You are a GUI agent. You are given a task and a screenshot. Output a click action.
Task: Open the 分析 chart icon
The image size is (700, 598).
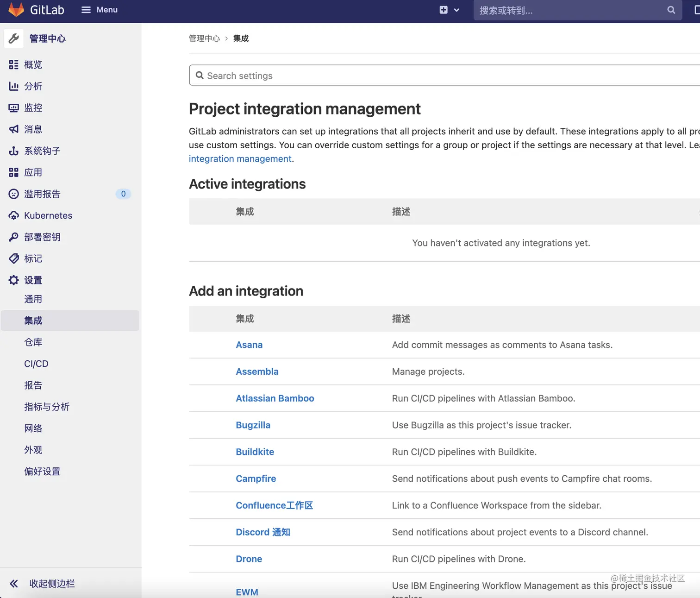[14, 86]
